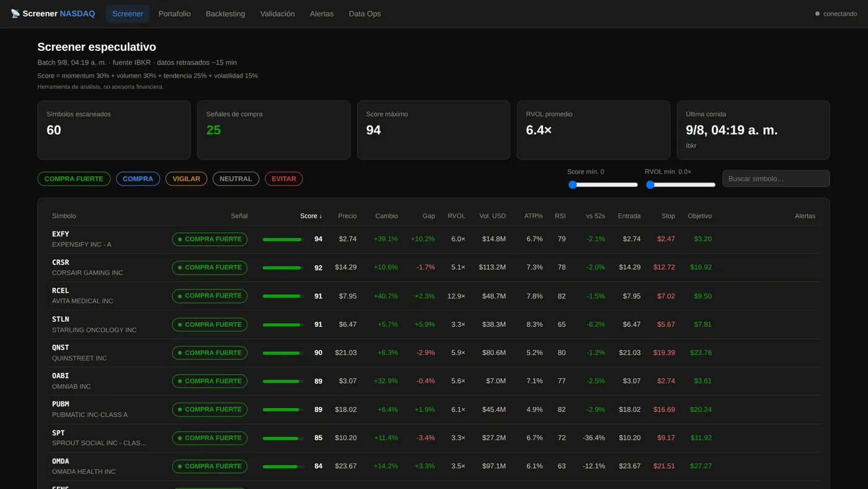Click the Alertas column header
This screenshot has height=489, width=868.
[x=805, y=216]
